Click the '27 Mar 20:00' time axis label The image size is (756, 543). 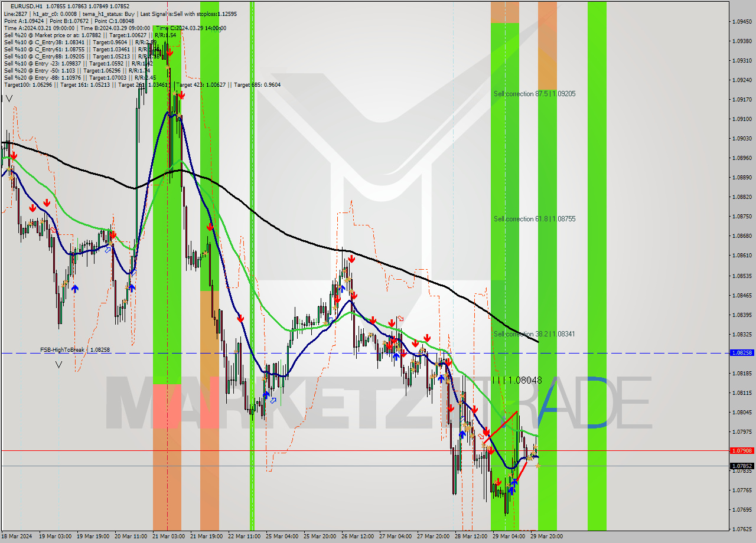click(433, 537)
